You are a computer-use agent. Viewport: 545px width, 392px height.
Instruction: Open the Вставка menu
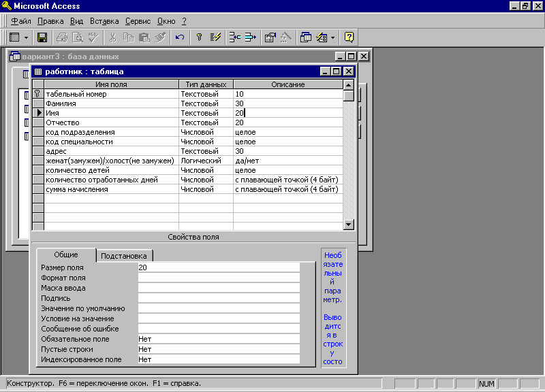tap(104, 21)
